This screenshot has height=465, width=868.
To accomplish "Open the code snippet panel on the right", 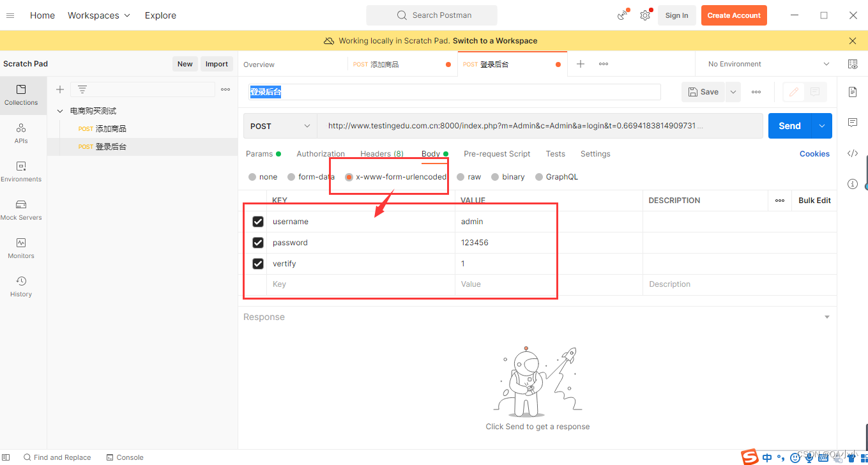I will click(852, 153).
